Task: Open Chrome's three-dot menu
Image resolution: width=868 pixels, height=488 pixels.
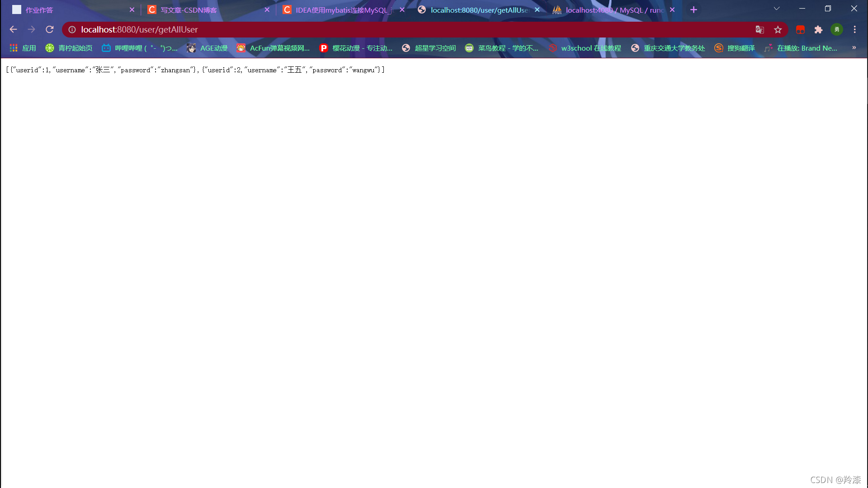Action: pos(854,29)
